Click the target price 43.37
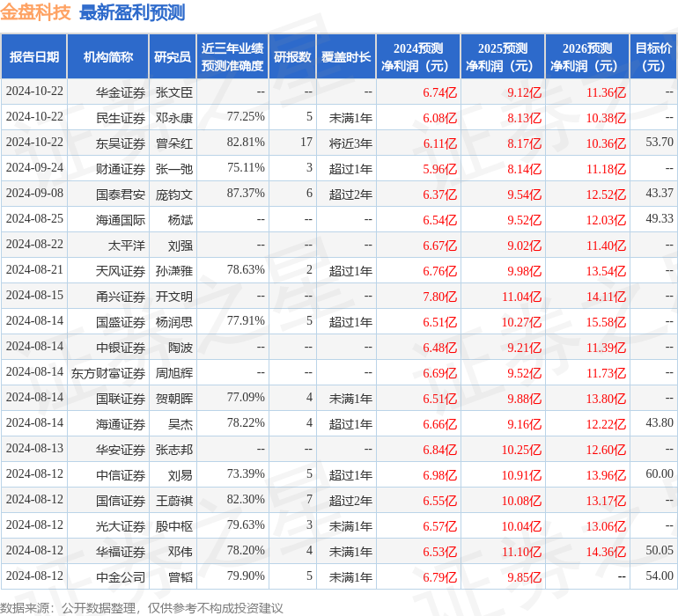Image resolution: width=678 pixels, height=616 pixels. point(660,194)
